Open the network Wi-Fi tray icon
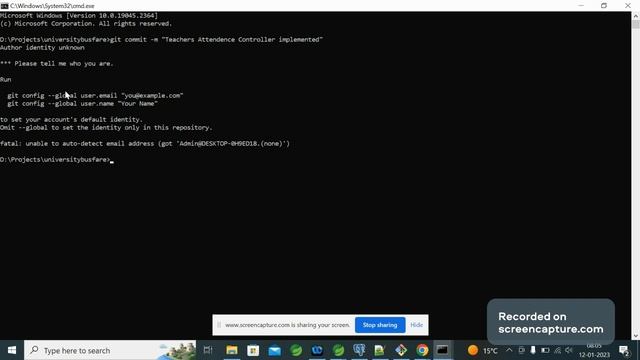The width and height of the screenshot is (640, 360). (557, 350)
